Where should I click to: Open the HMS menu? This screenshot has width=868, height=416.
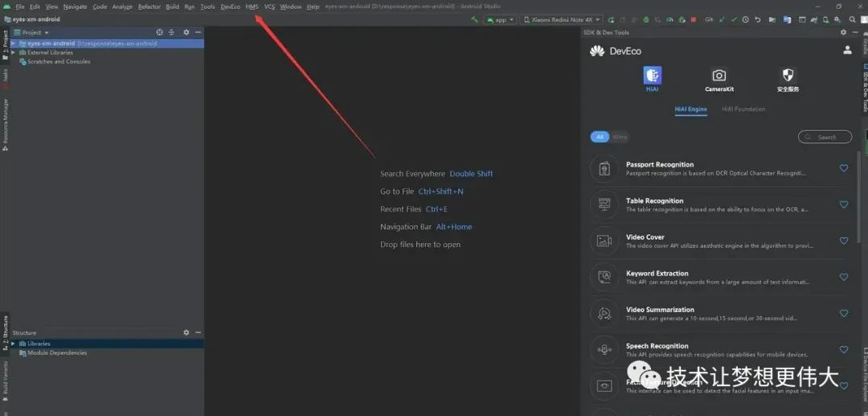252,6
